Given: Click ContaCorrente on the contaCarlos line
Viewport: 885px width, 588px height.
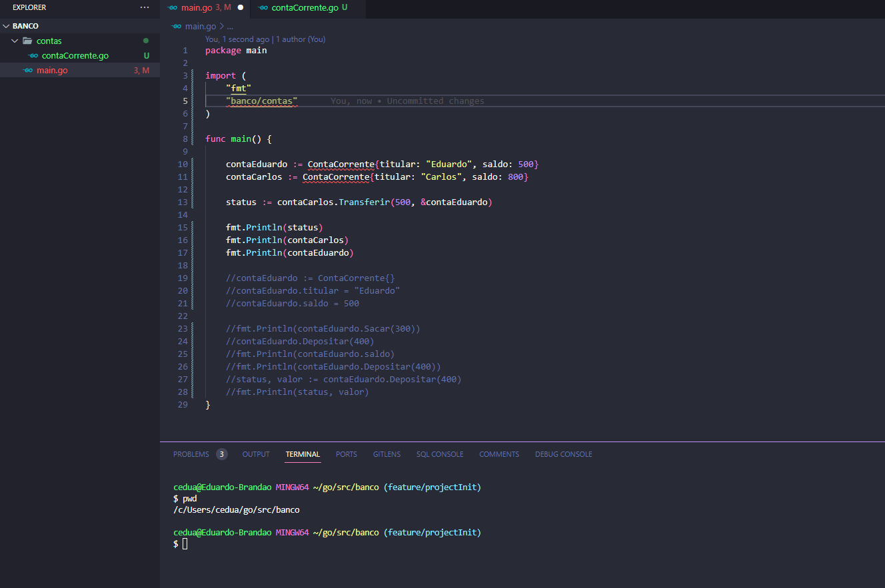Looking at the screenshot, I should pyautogui.click(x=336, y=177).
